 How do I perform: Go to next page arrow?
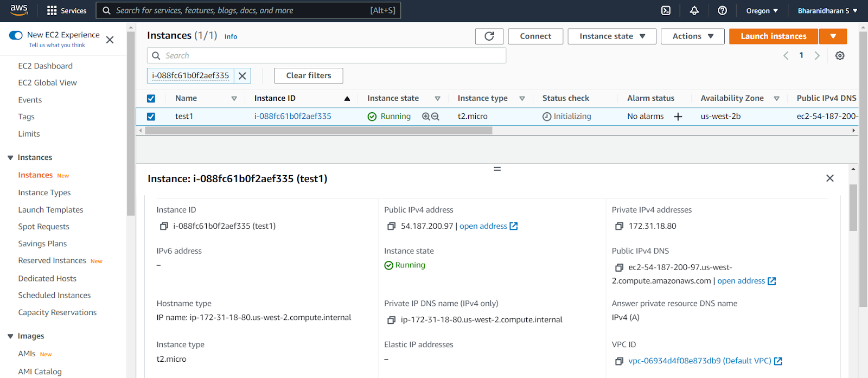click(x=817, y=55)
